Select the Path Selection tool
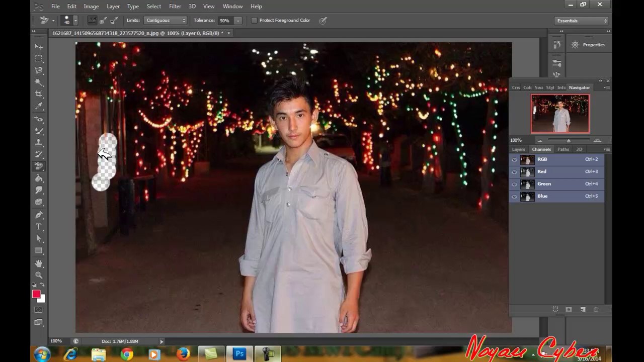The image size is (644, 362). tap(39, 239)
